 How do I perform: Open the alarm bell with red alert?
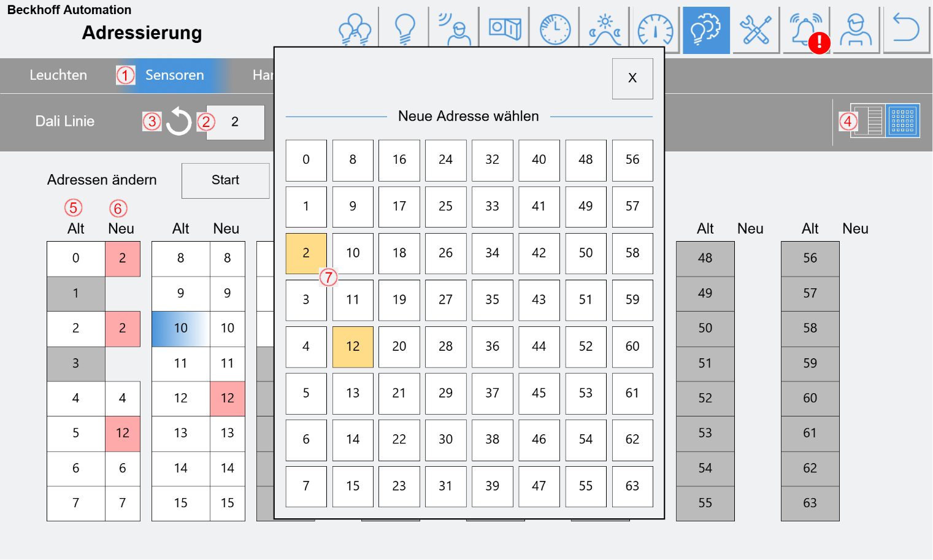805,29
